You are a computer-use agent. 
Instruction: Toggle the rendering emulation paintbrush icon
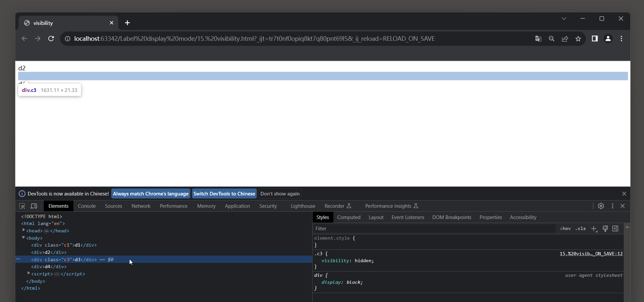[605, 229]
